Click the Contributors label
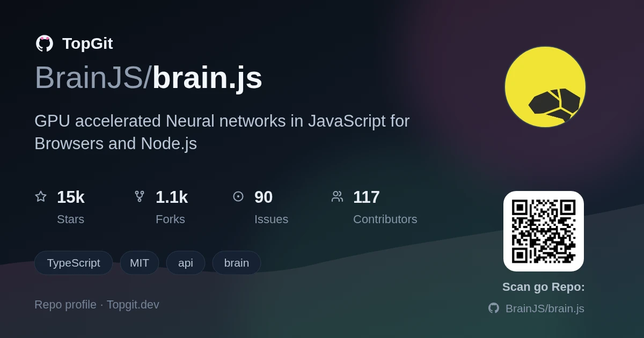644x338 pixels. [x=385, y=219]
